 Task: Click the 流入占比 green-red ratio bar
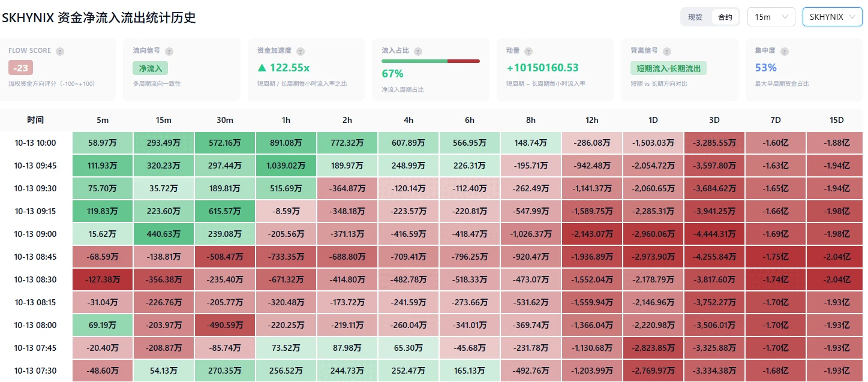click(431, 61)
